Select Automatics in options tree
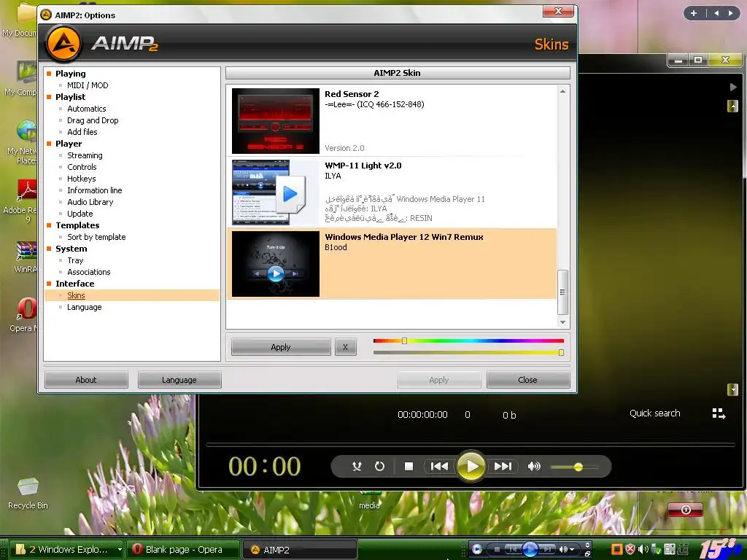The height and width of the screenshot is (560, 747). click(x=87, y=109)
